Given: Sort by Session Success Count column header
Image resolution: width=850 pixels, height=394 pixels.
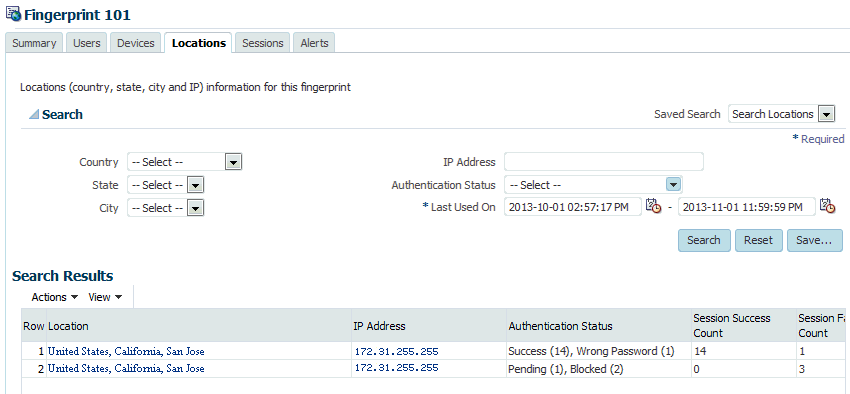Looking at the screenshot, I should (744, 326).
